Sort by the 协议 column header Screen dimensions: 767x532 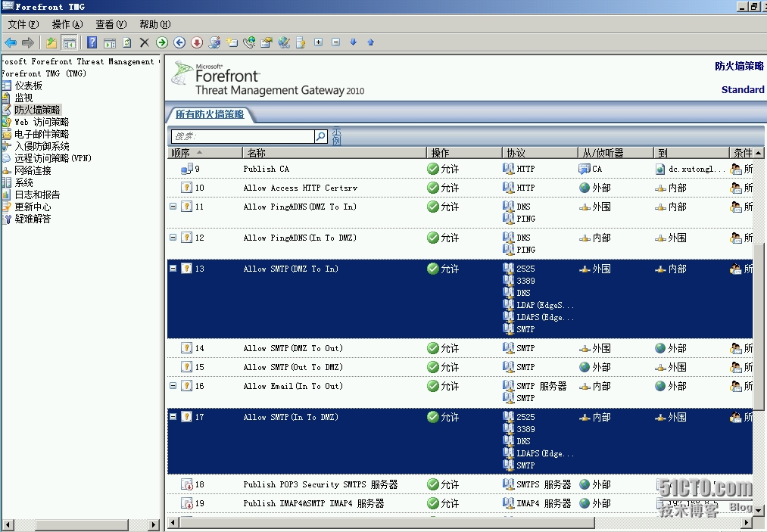(x=540, y=153)
